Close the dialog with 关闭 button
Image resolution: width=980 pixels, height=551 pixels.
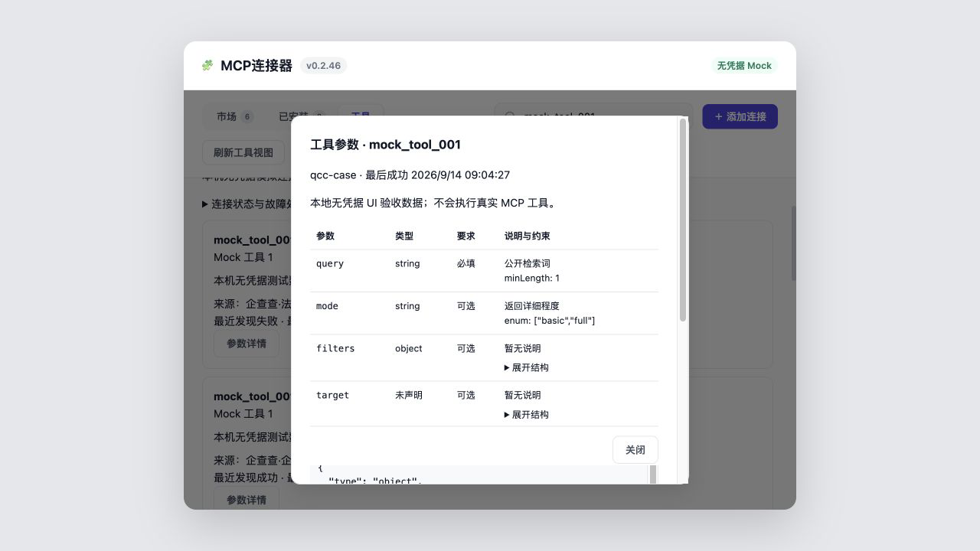(635, 450)
